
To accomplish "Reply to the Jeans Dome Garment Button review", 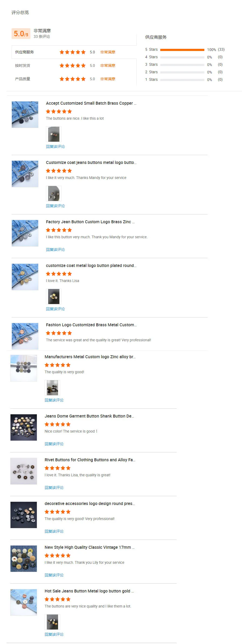I will [x=54, y=444].
